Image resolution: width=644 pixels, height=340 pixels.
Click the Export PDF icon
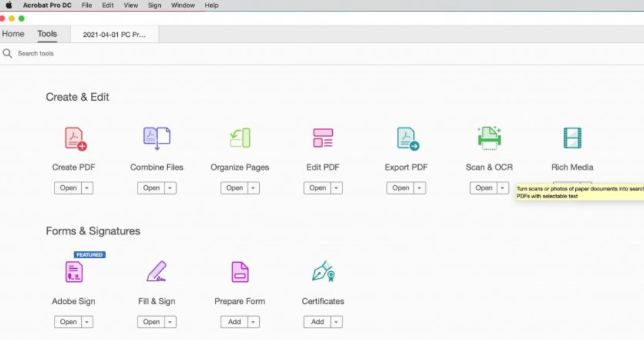pos(406,138)
